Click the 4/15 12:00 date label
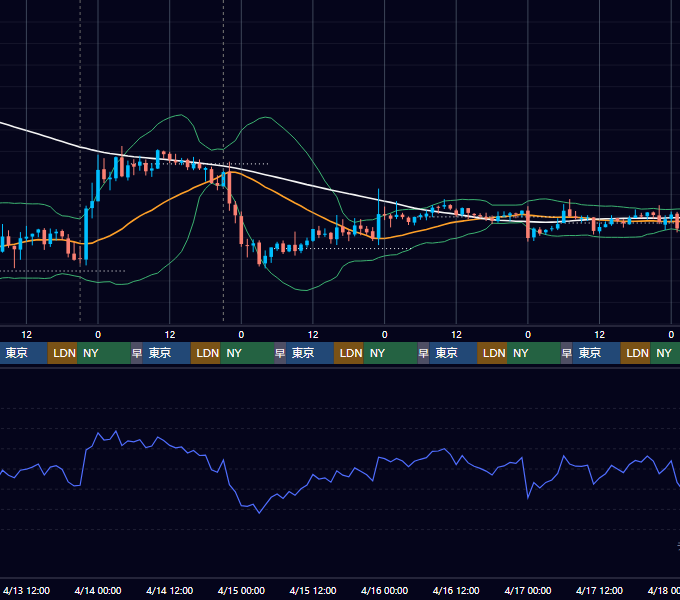 313,590
